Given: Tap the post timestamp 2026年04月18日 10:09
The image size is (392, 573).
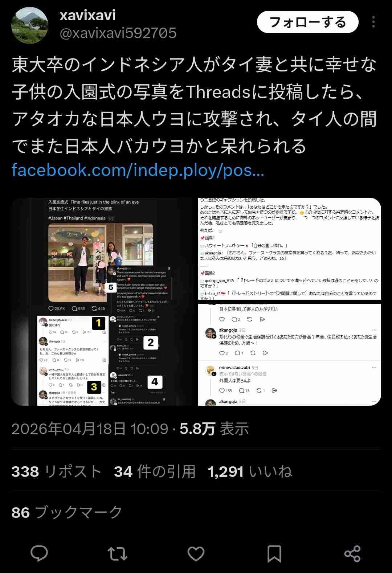Looking at the screenshot, I should pyautogui.click(x=90, y=429).
